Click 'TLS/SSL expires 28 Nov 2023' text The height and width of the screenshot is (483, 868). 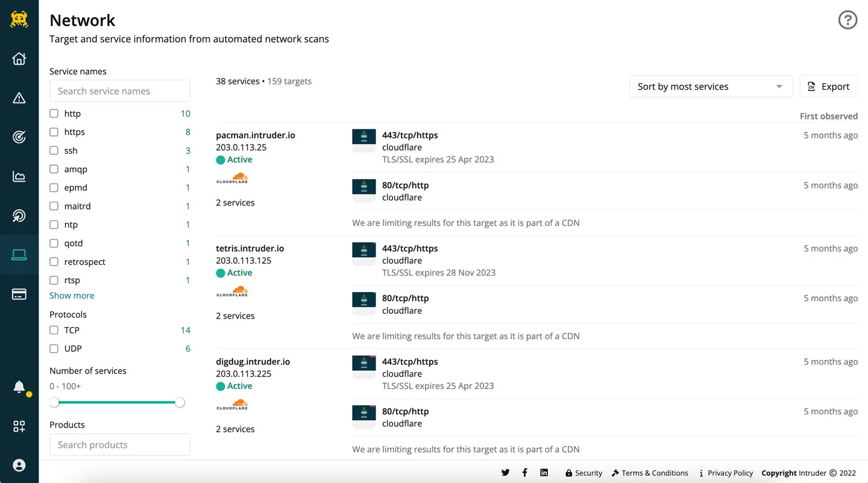pos(439,273)
